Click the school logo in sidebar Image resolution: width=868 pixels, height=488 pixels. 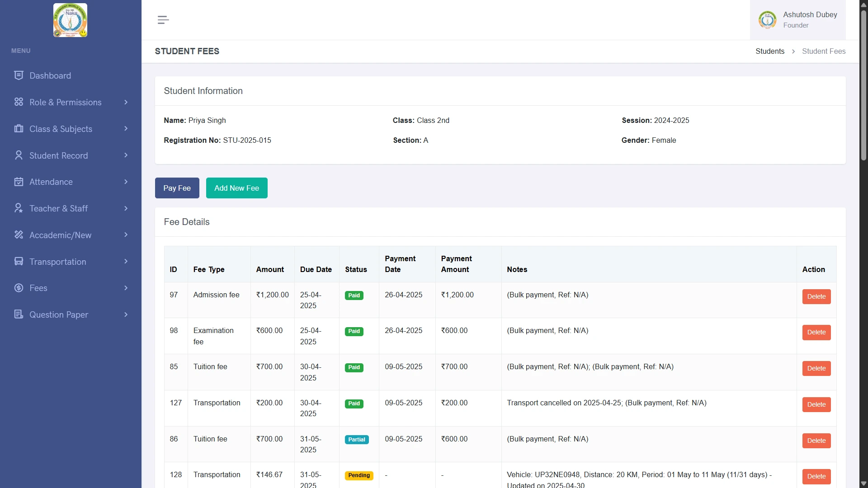(x=70, y=20)
